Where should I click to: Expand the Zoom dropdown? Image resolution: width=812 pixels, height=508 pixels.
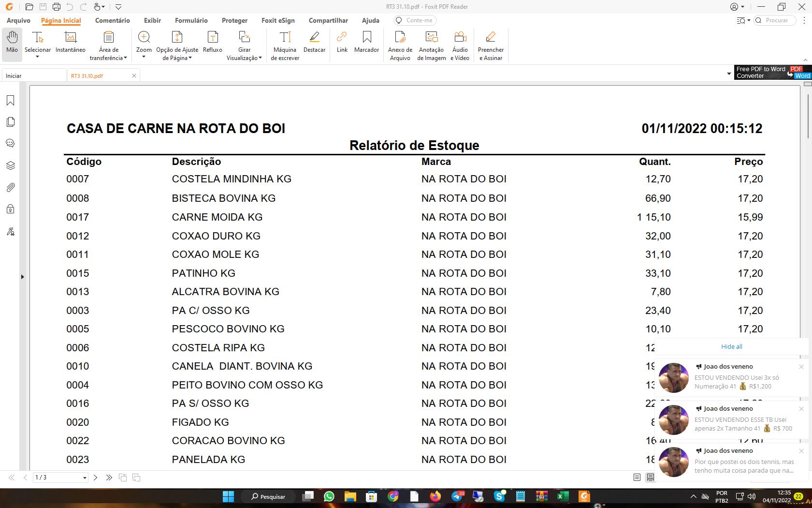coord(144,57)
